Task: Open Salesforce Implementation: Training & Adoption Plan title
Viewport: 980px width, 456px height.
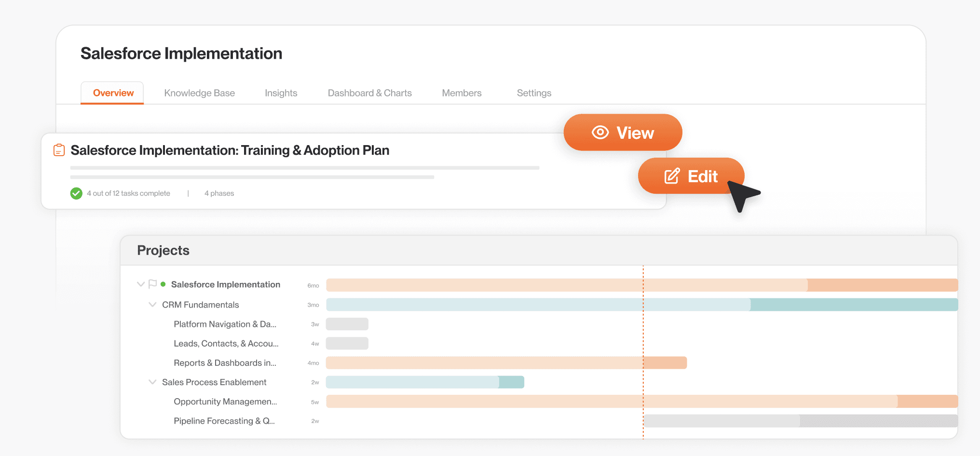Action: pos(230,150)
